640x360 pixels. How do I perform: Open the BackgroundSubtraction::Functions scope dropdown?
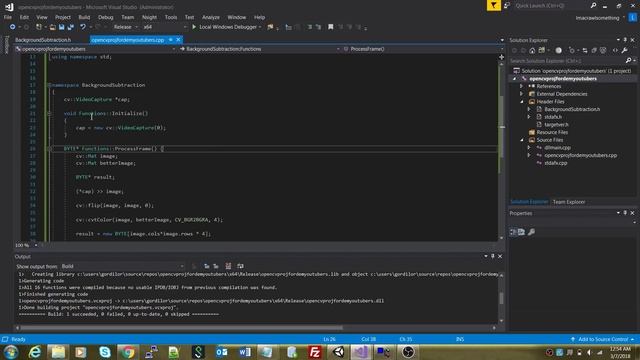[260, 49]
